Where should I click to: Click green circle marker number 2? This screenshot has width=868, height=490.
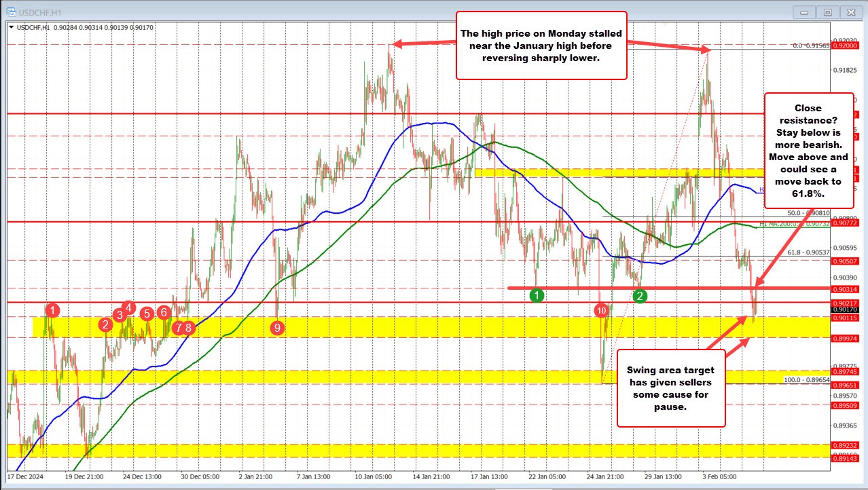tap(640, 295)
